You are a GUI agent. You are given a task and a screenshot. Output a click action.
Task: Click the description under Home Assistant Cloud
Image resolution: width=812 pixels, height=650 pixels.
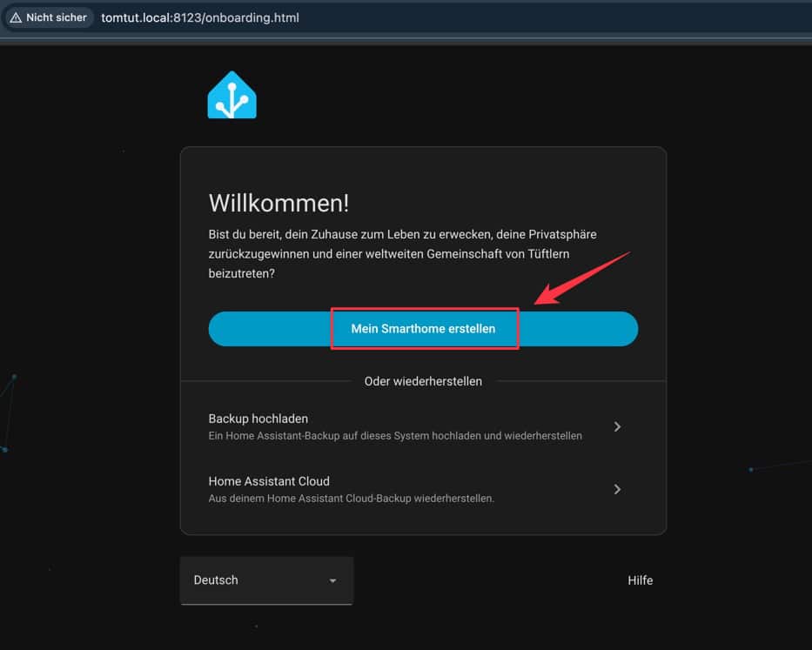(352, 499)
